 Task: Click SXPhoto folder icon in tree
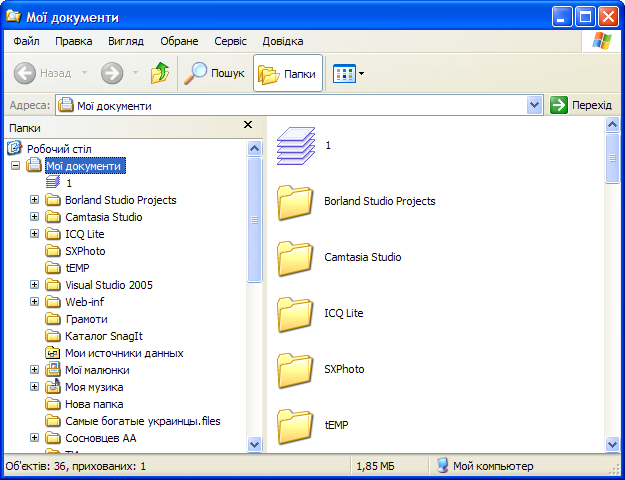[x=53, y=251]
